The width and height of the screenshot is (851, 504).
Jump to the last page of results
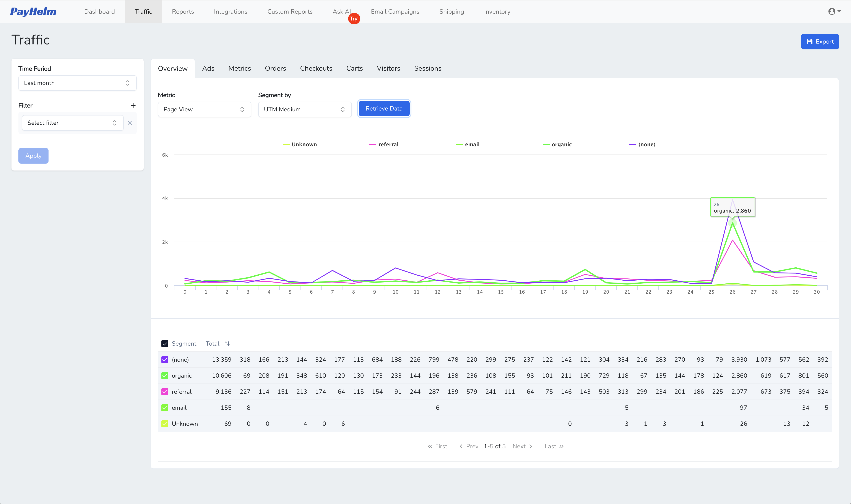tap(554, 446)
